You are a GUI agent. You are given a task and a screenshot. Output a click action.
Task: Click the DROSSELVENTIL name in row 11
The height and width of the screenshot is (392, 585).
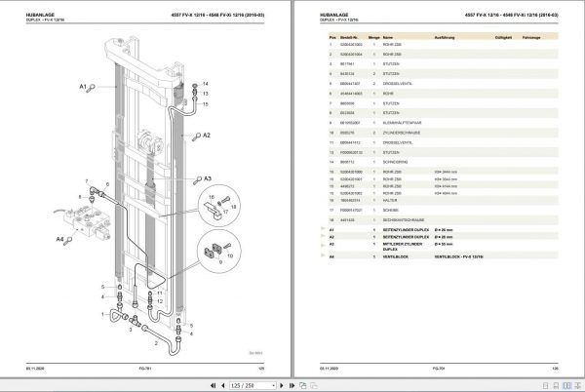(x=398, y=142)
